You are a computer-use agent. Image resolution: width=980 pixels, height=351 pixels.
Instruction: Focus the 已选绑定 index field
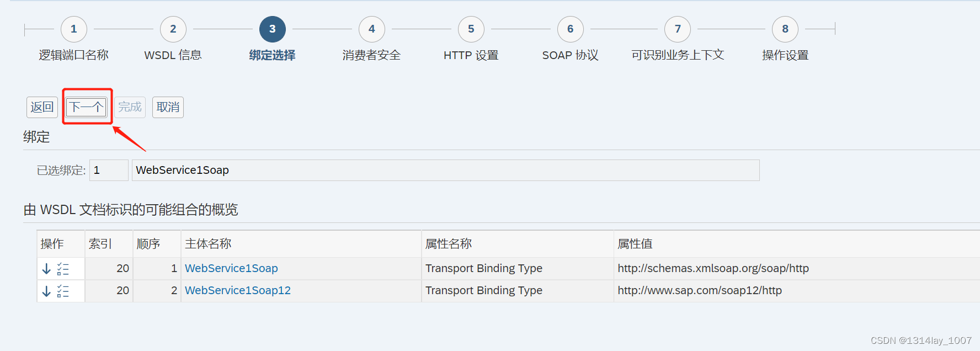coord(109,170)
